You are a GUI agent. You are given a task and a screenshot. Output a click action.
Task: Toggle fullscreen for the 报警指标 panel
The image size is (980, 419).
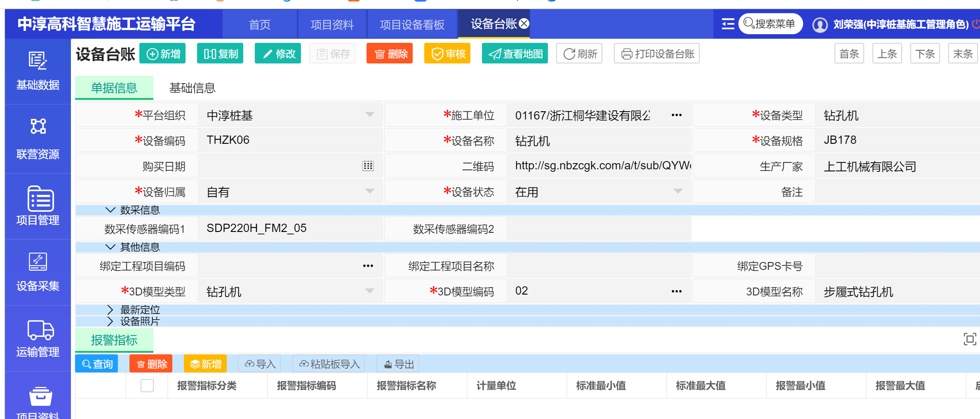pyautogui.click(x=969, y=339)
